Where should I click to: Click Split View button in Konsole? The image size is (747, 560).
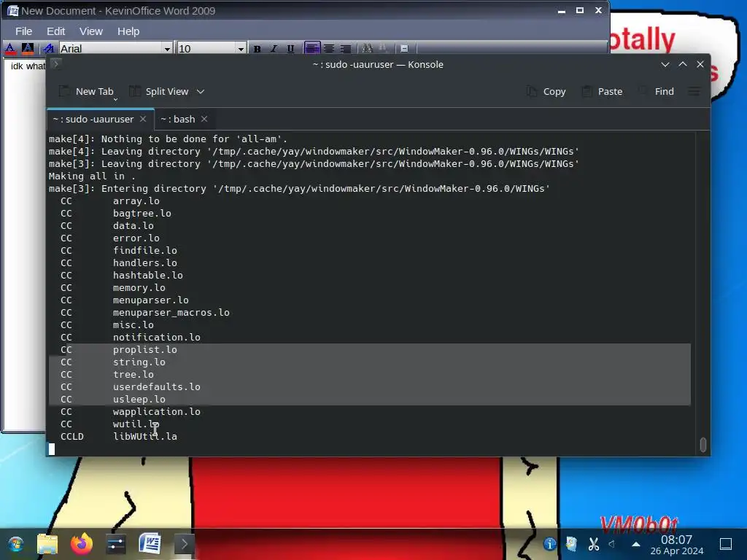[x=160, y=91]
